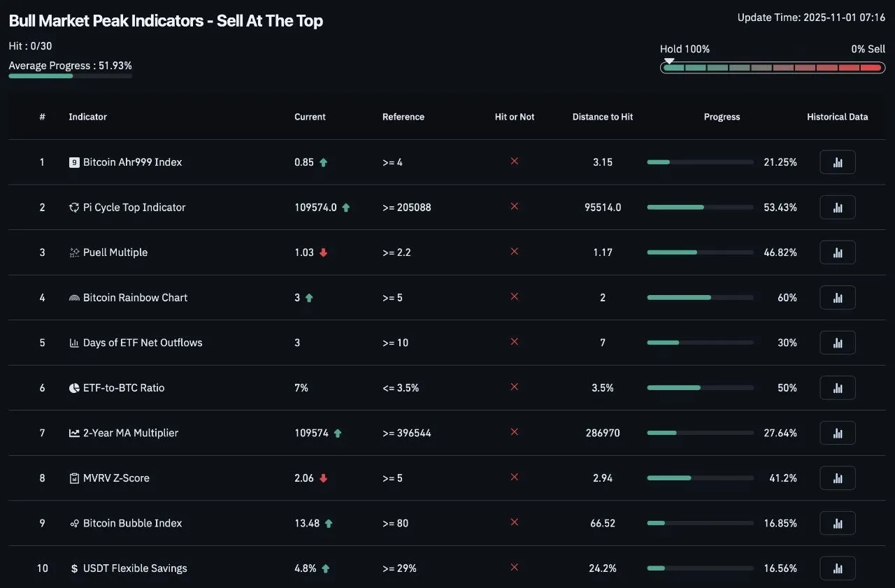Show MVRV Z-Score historical data chart
The height and width of the screenshot is (588, 895).
(837, 478)
